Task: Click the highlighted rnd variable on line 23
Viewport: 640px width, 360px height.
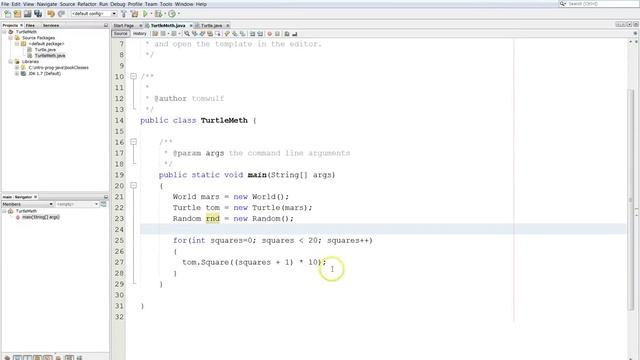Action: [x=213, y=218]
